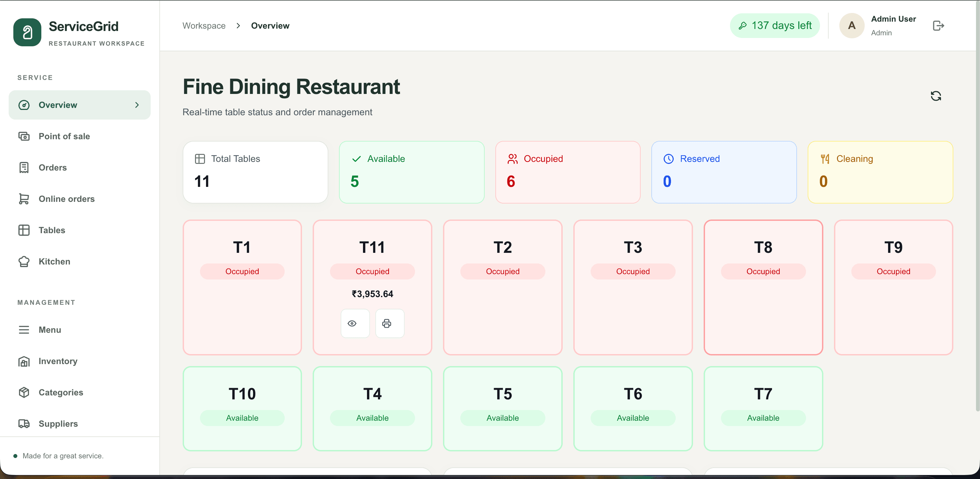Click the ₹3,953.64 amount on T11
Screen dimensions: 980x479
coord(372,294)
